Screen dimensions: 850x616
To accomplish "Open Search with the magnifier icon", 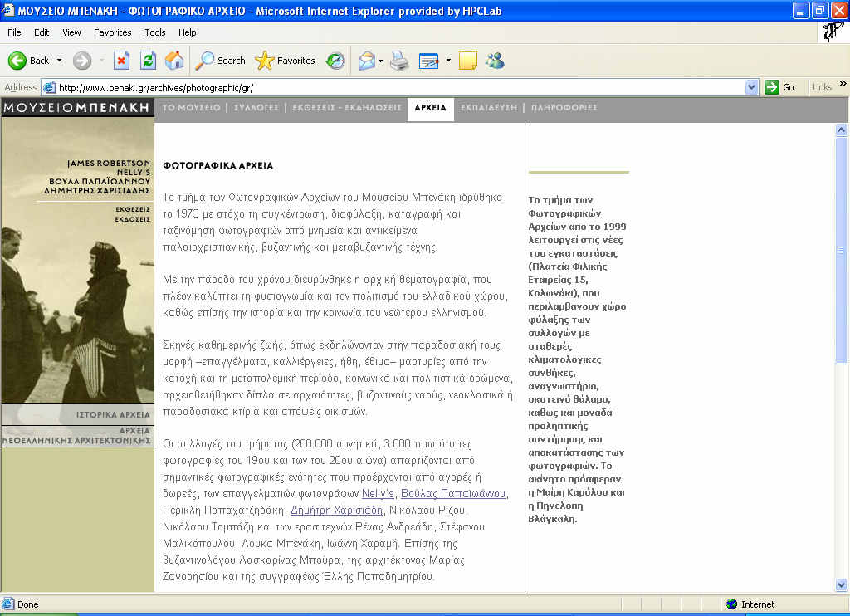I will tap(205, 61).
